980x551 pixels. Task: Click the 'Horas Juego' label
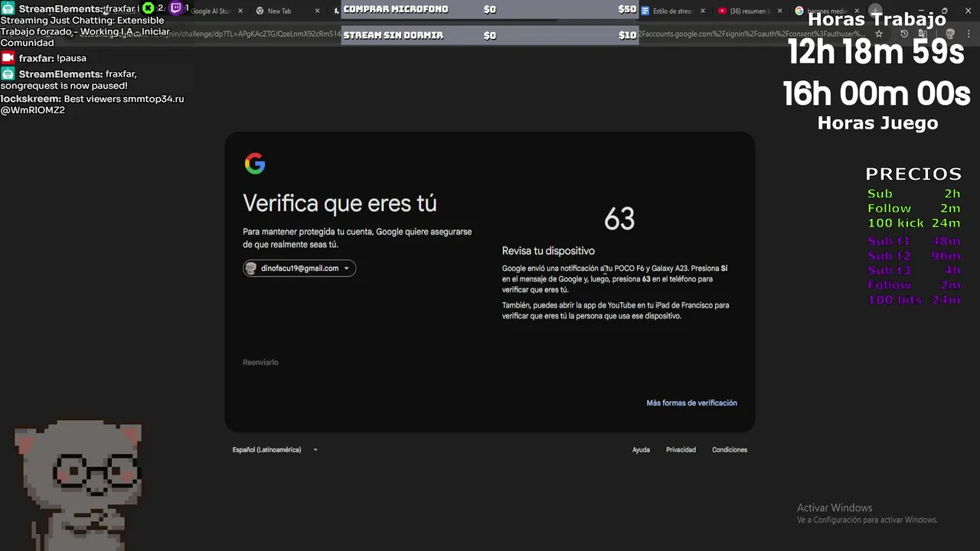(877, 122)
